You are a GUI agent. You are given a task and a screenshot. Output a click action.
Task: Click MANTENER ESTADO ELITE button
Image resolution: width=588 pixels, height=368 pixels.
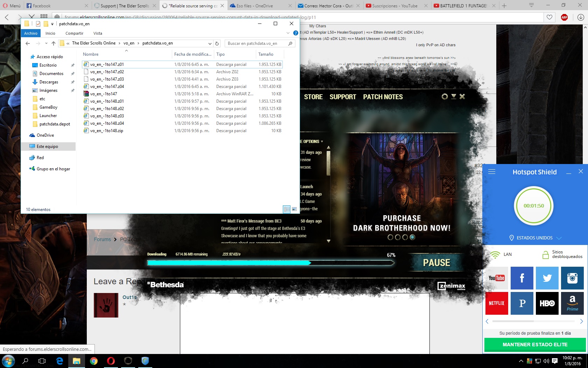[x=535, y=345]
